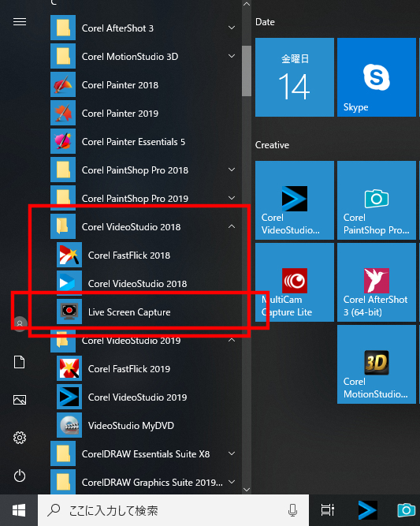
Task: Click the Corel Painter 2018 icon
Action: [x=63, y=84]
